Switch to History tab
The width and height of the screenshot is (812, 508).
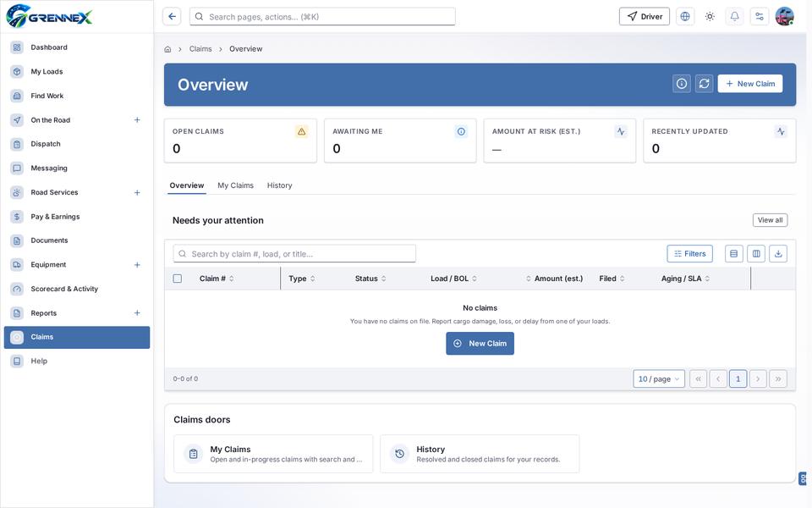pos(280,185)
